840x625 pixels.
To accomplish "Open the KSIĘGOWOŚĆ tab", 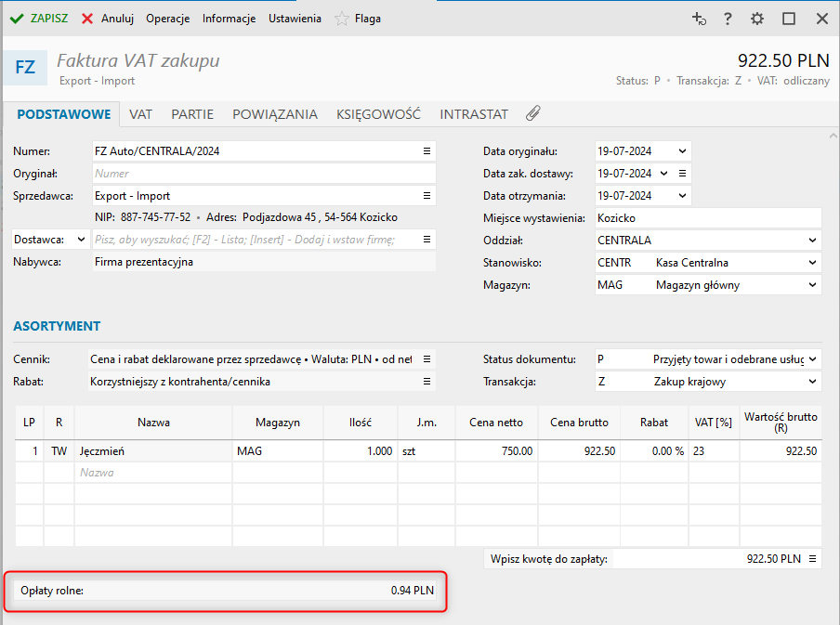I will tap(378, 114).
